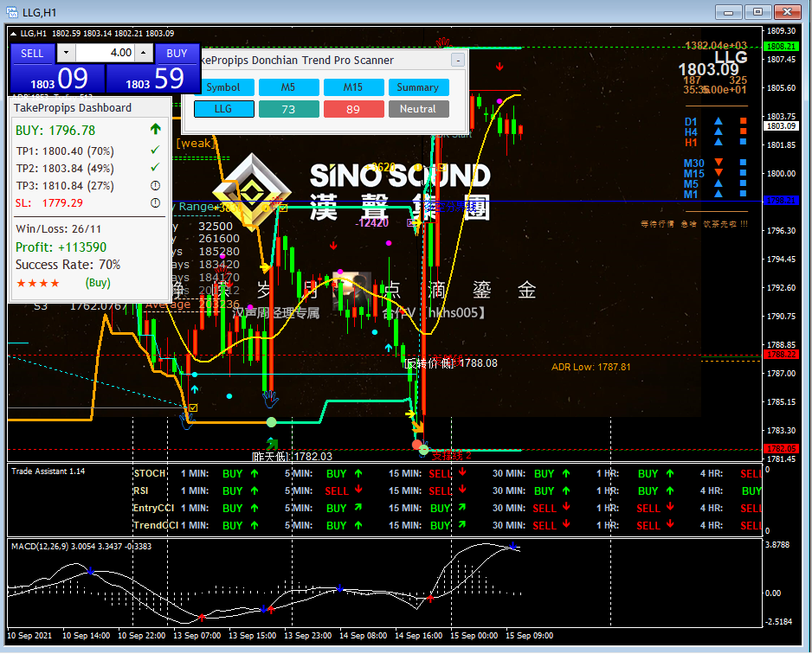Click the TP1 checkmark icon
The image size is (812, 654).
(155, 150)
